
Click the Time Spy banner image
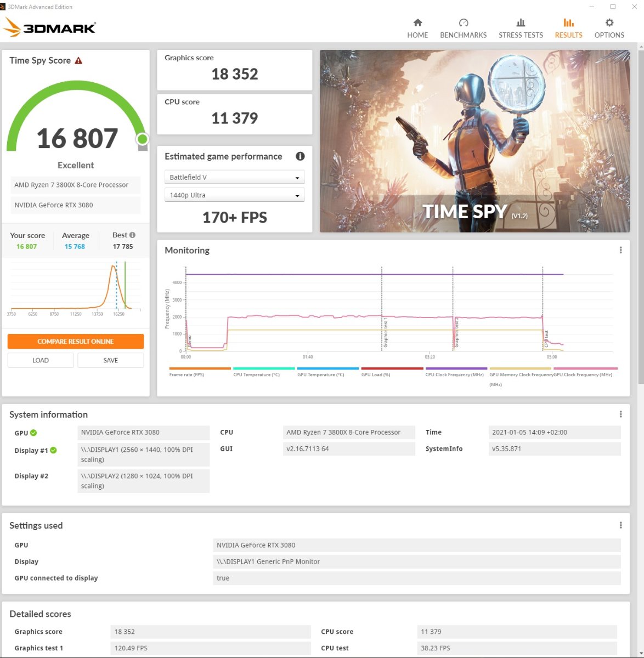[474, 141]
